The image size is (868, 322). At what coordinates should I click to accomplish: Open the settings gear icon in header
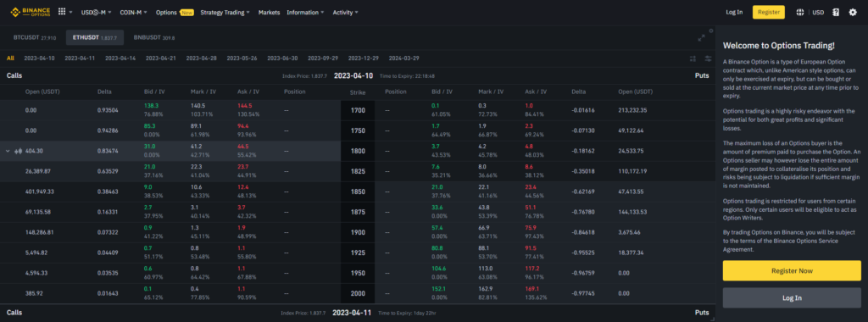click(x=853, y=12)
